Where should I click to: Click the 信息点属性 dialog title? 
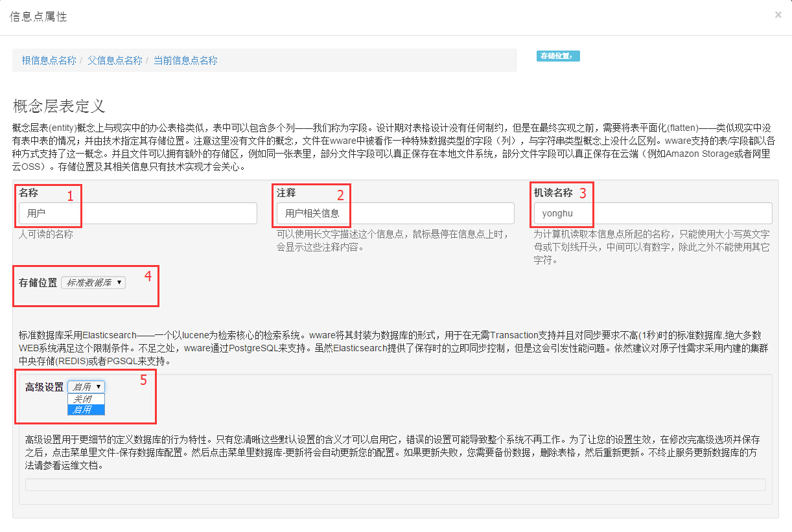click(38, 17)
